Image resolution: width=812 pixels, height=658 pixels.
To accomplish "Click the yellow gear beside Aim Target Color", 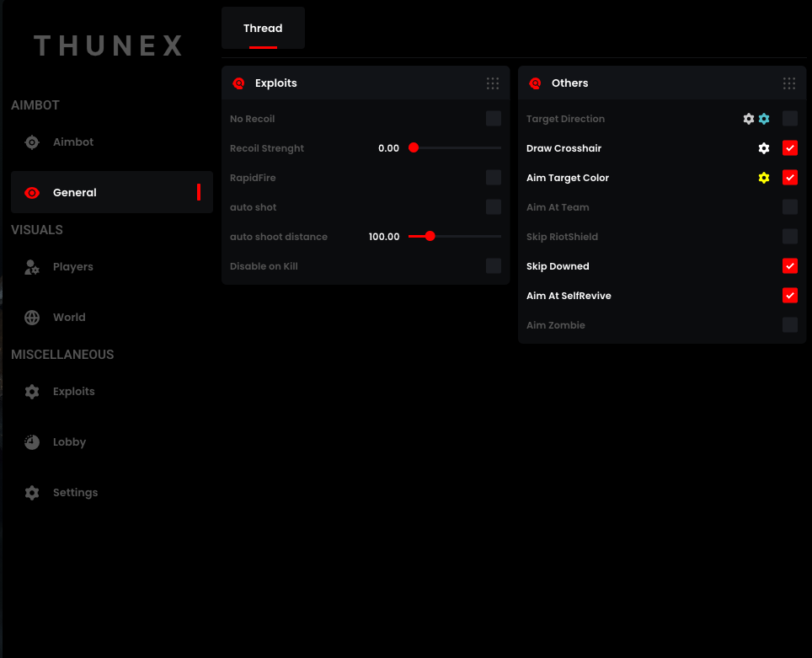I will 763,178.
